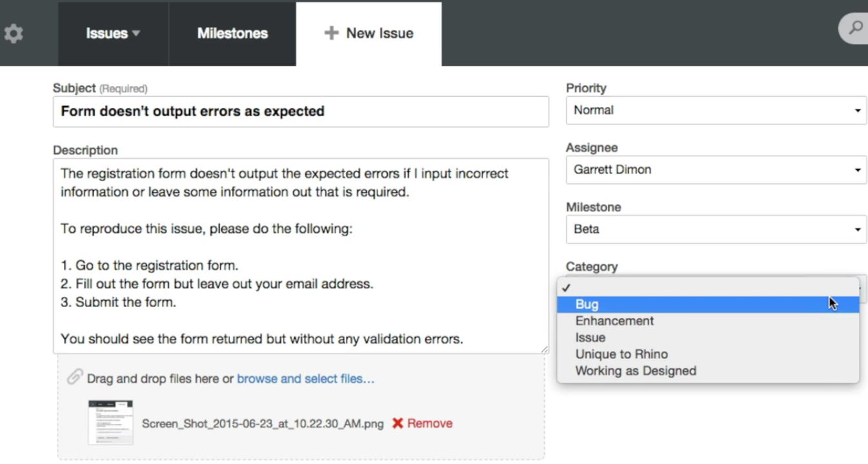Expand the Priority dropdown set to Normal
The height and width of the screenshot is (464, 868).
tap(716, 110)
